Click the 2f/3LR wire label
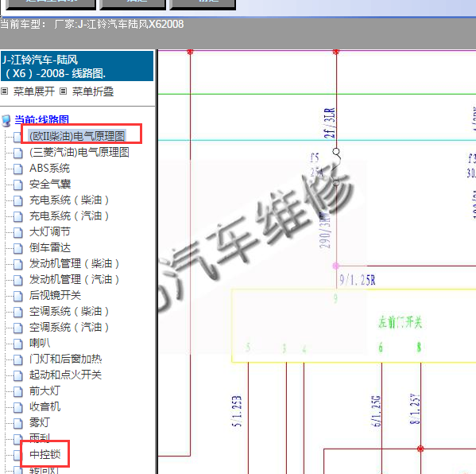The image size is (476, 474). [329, 122]
